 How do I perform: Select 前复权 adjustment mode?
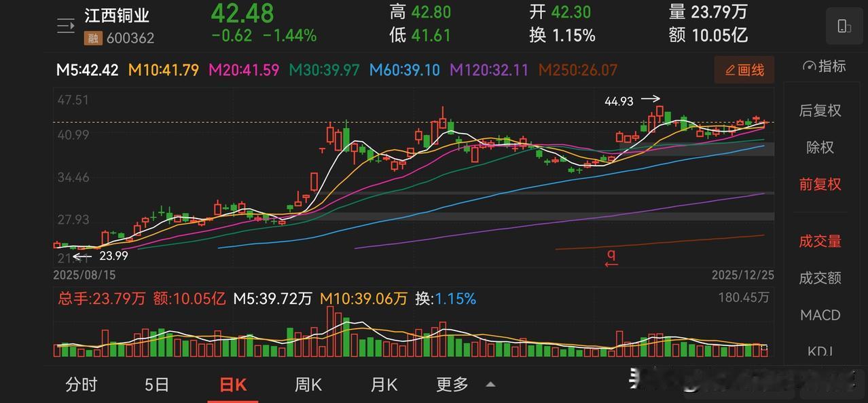point(820,184)
